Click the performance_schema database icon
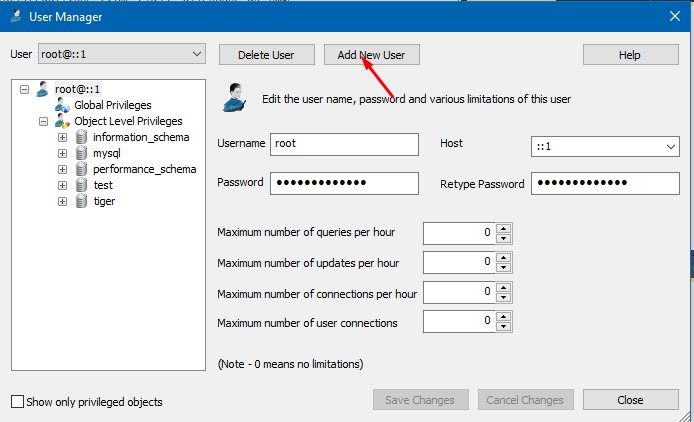Image resolution: width=694 pixels, height=422 pixels. coord(81,169)
